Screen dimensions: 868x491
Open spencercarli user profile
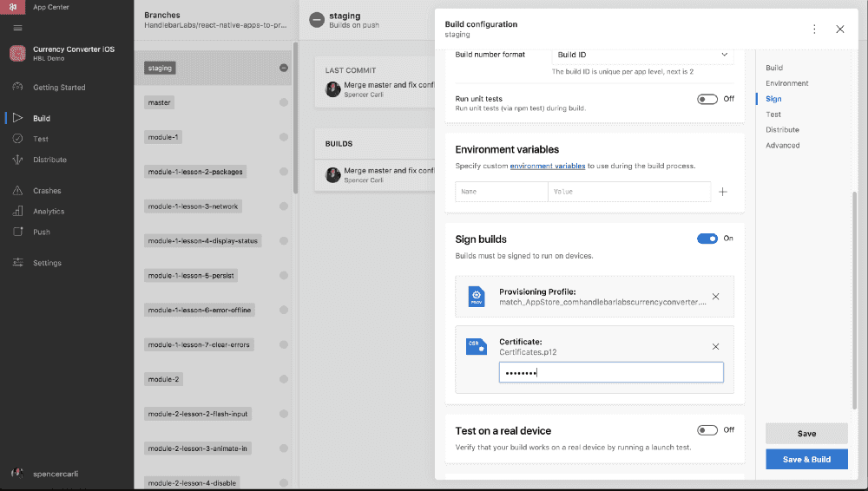point(56,474)
